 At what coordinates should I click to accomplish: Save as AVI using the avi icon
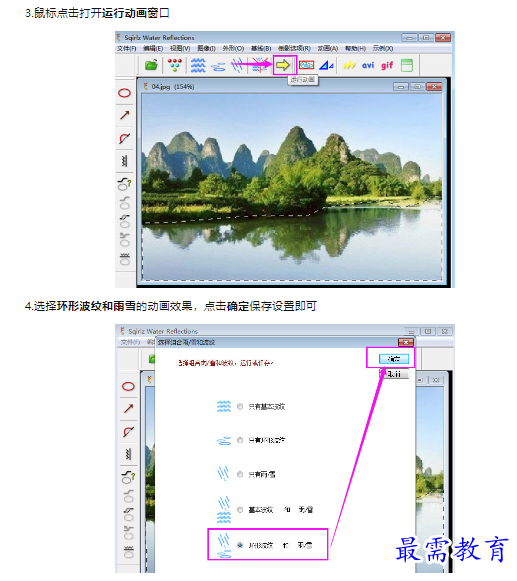click(x=368, y=65)
